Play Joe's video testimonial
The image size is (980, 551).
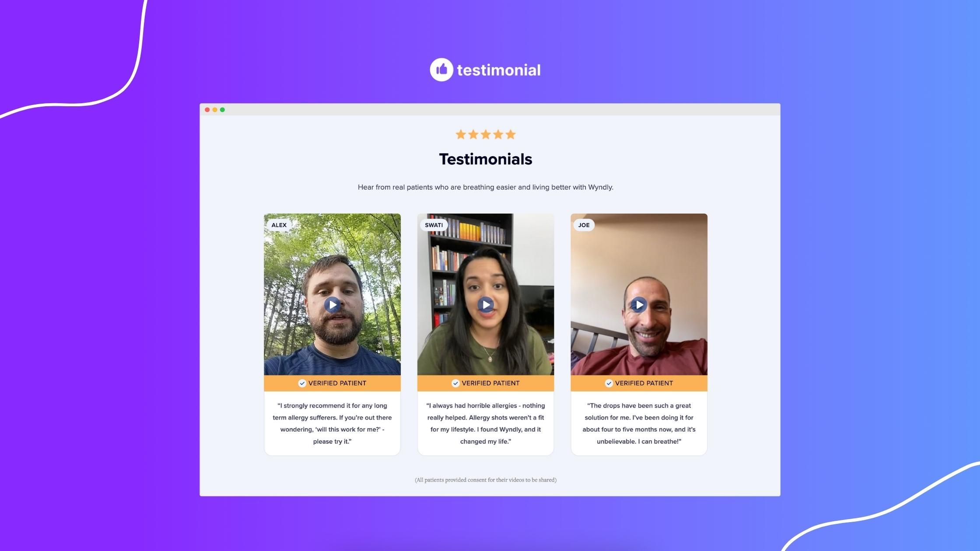point(639,304)
